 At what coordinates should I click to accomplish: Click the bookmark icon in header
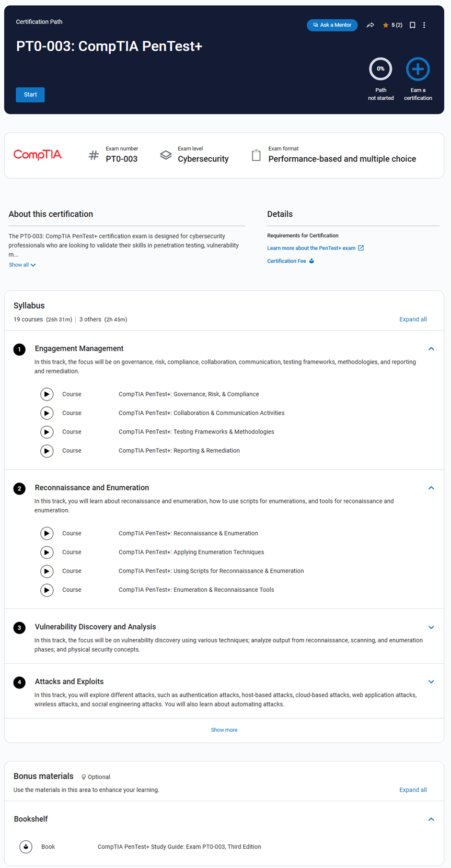[x=412, y=25]
